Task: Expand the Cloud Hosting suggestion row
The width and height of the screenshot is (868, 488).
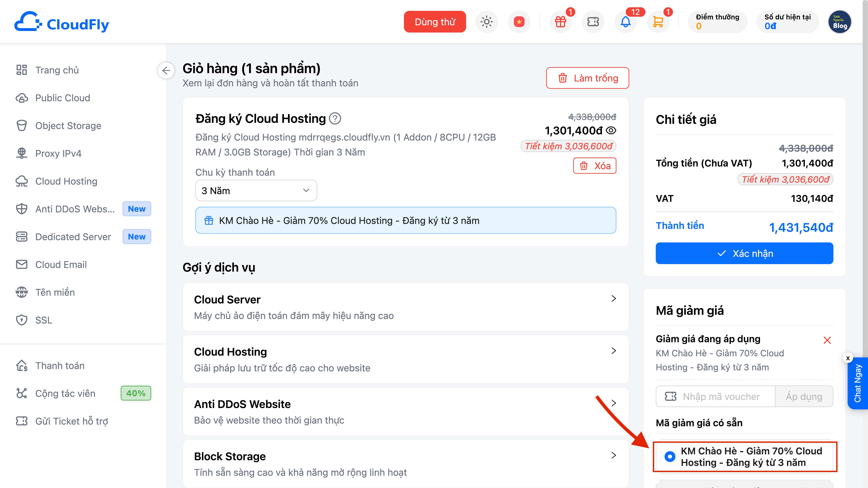Action: [x=406, y=359]
